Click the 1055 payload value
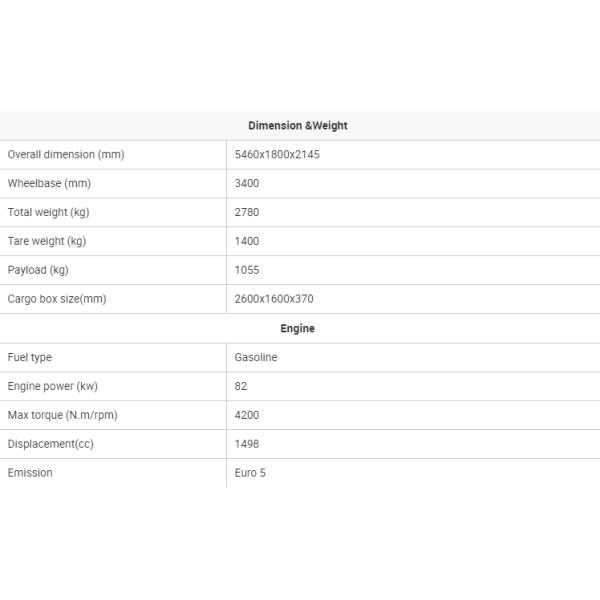The image size is (600, 600). (247, 270)
